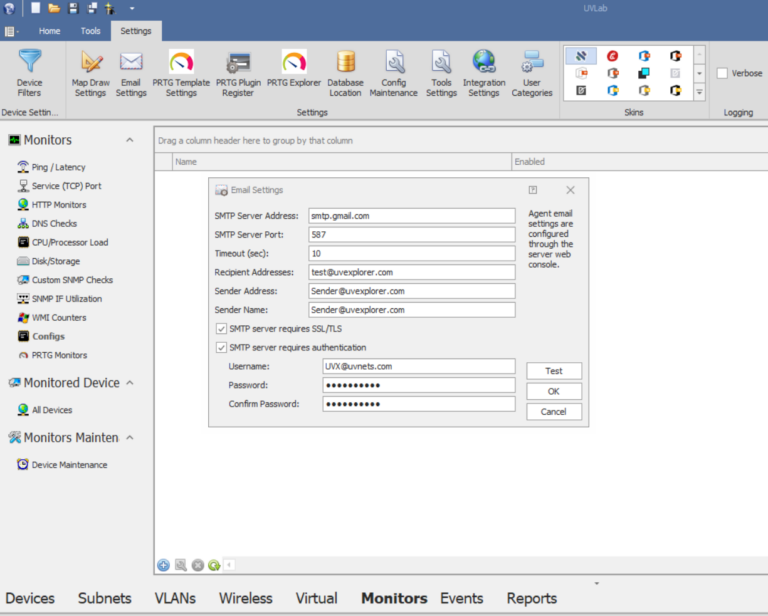Open PRTG Plugin Register

point(238,73)
